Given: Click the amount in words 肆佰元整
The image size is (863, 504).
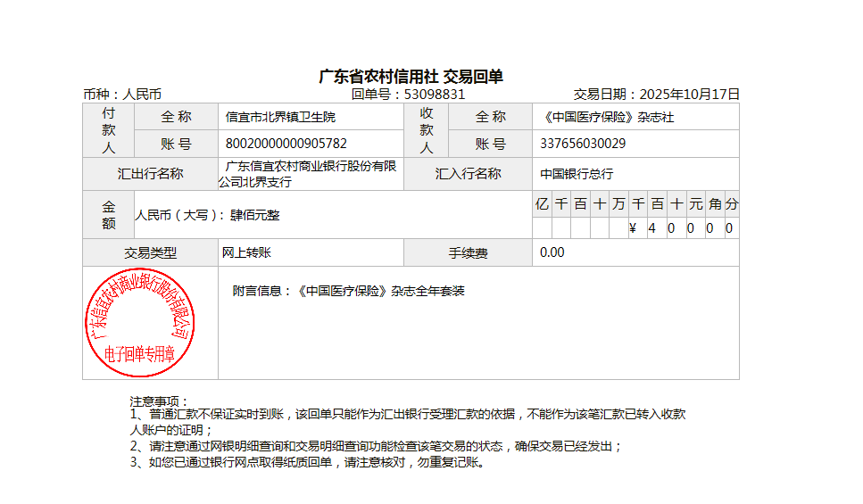Looking at the screenshot, I should coord(255,215).
